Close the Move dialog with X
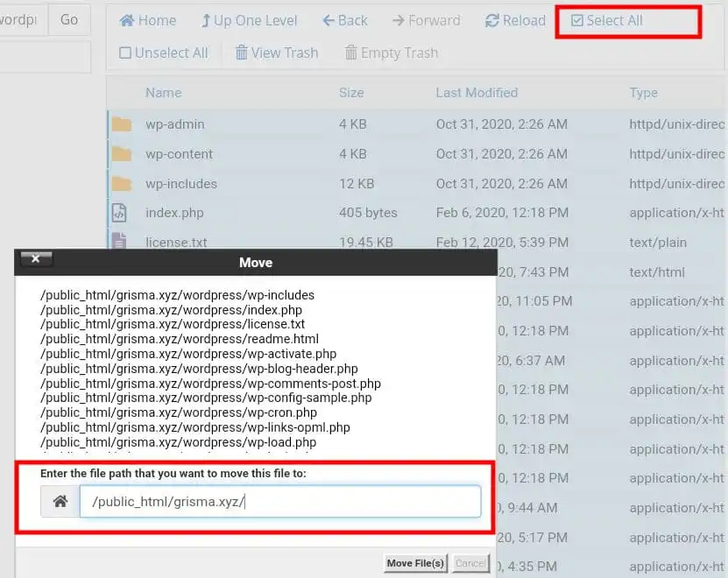The width and height of the screenshot is (728, 578). coord(36,259)
